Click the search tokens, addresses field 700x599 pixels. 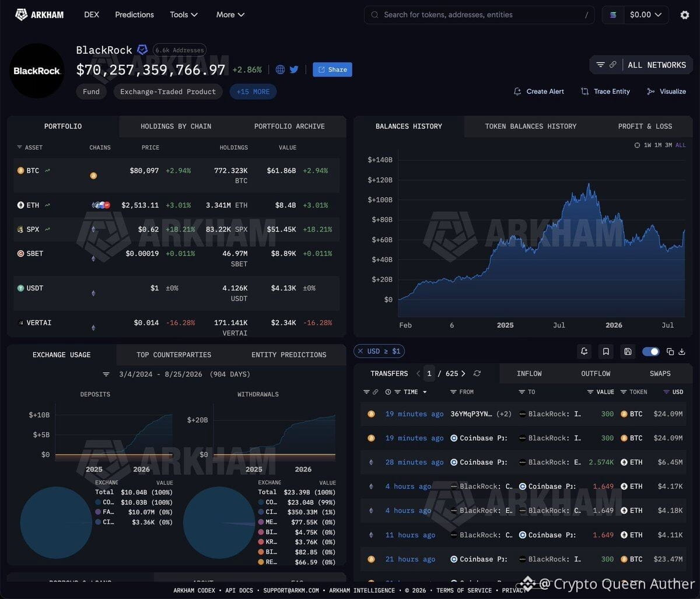(480, 15)
